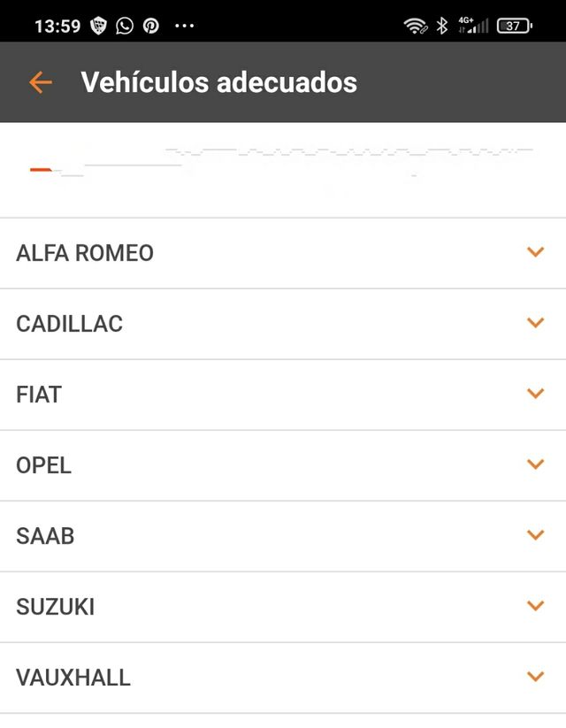Expand the SAAB chevron arrow
The height and width of the screenshot is (728, 566).
coord(535,535)
